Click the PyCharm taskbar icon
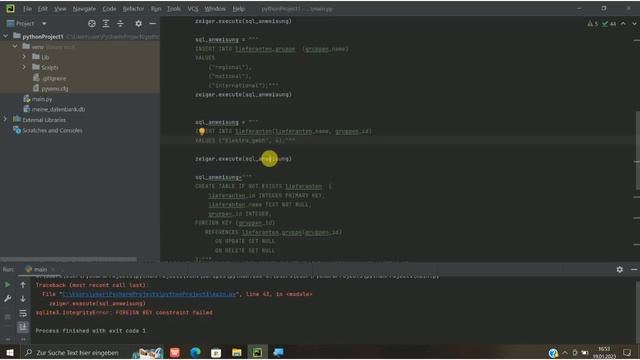 257,352
